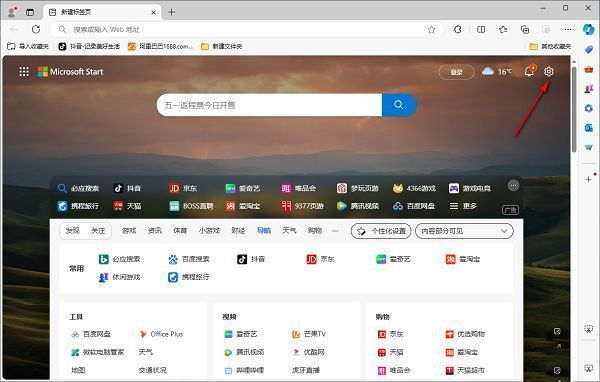Viewport: 600px width, 382px height.
Task: Click into the Microsoft Start search box
Action: point(269,105)
